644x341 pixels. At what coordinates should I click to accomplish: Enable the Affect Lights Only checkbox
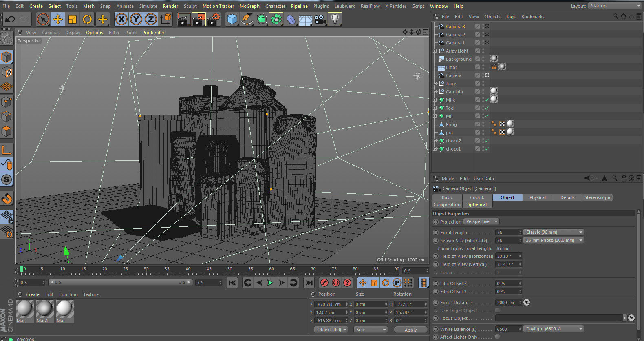coord(497,337)
